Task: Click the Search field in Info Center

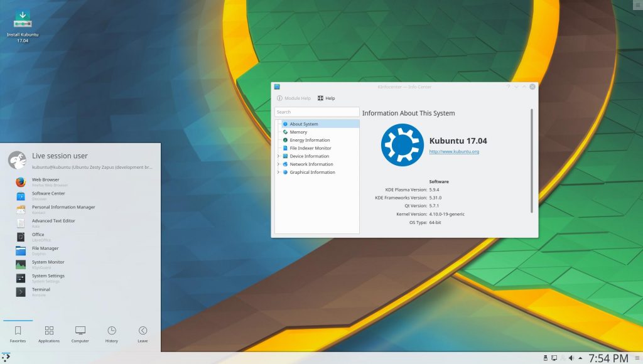Action: click(317, 112)
